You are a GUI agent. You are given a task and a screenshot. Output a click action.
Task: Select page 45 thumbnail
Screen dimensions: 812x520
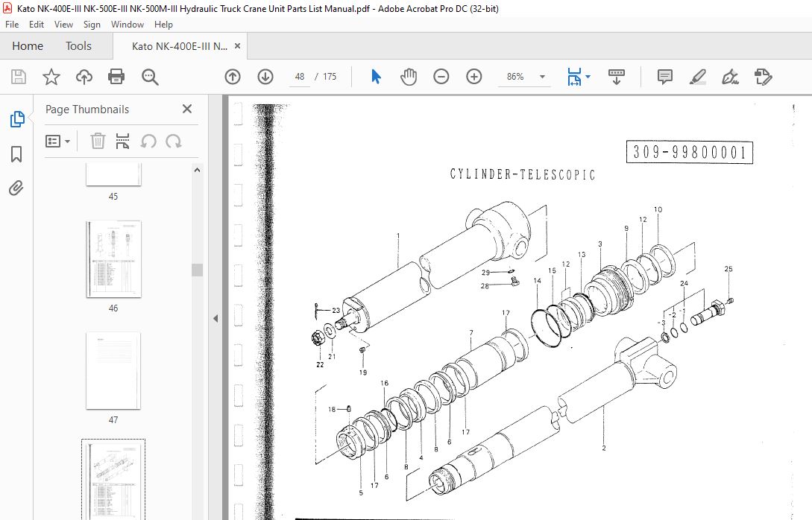(113, 175)
